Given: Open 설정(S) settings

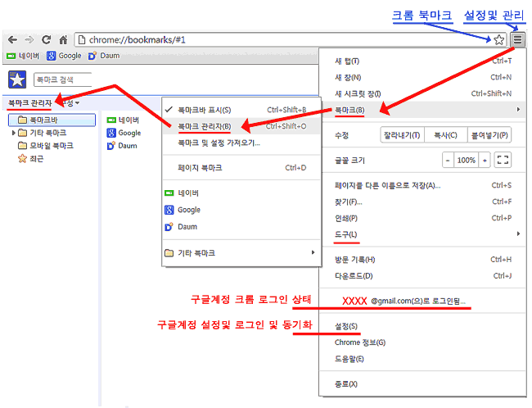Looking at the screenshot, I should pos(423,326).
